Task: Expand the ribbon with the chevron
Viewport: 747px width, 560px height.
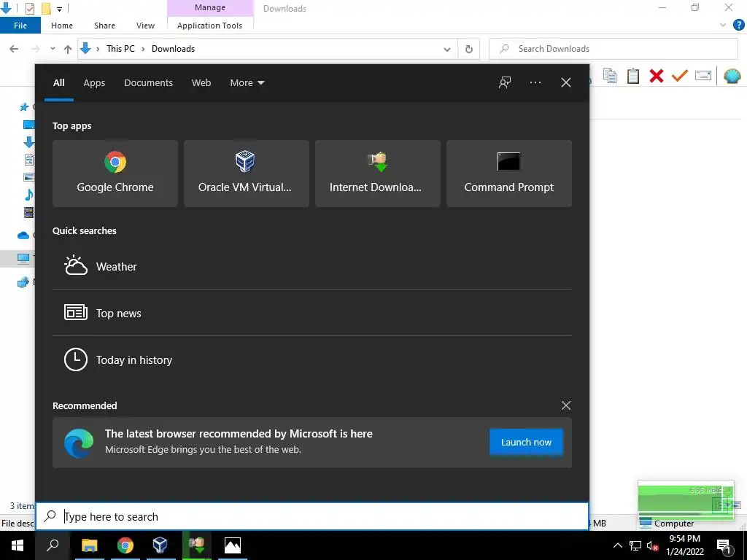Action: click(723, 26)
